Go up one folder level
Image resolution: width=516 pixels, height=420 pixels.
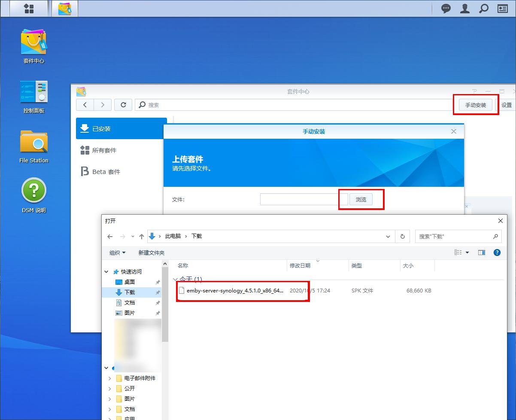(142, 236)
